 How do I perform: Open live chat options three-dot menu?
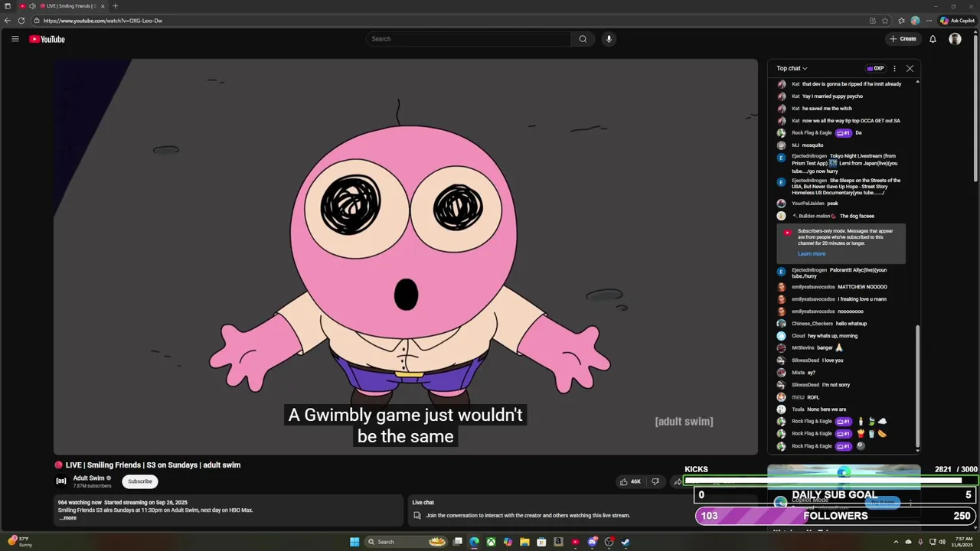pos(894,69)
